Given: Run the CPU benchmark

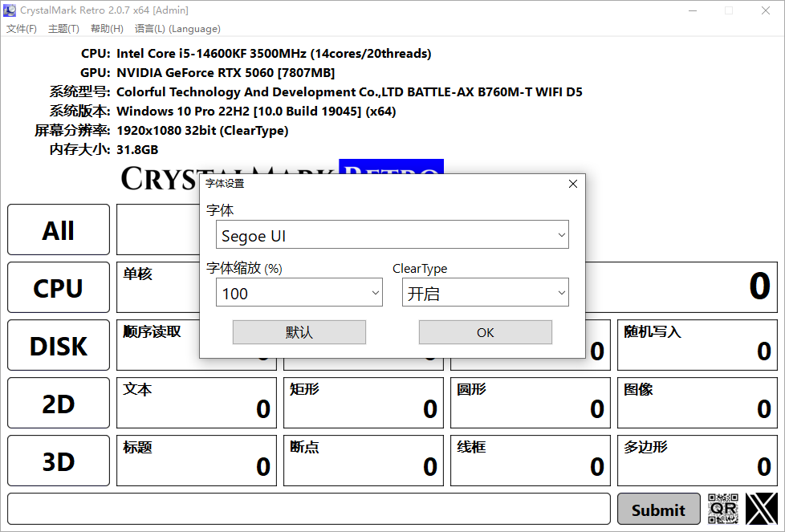Looking at the screenshot, I should pos(58,287).
